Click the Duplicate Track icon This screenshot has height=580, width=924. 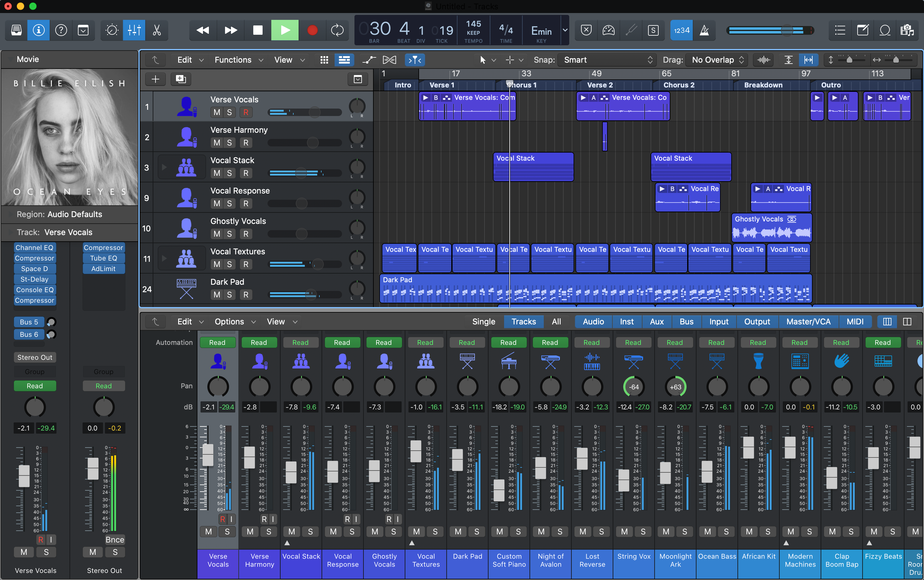181,79
